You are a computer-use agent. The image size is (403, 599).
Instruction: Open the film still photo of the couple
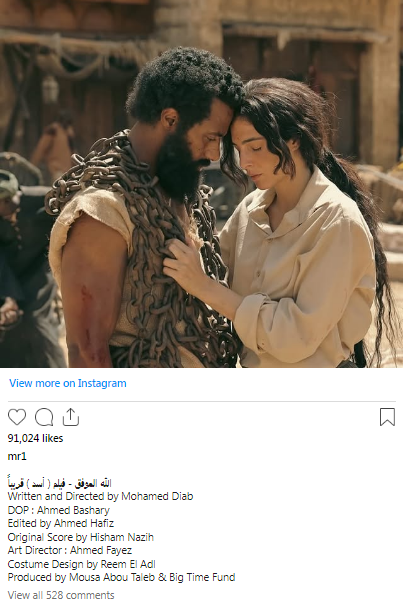[201, 184]
